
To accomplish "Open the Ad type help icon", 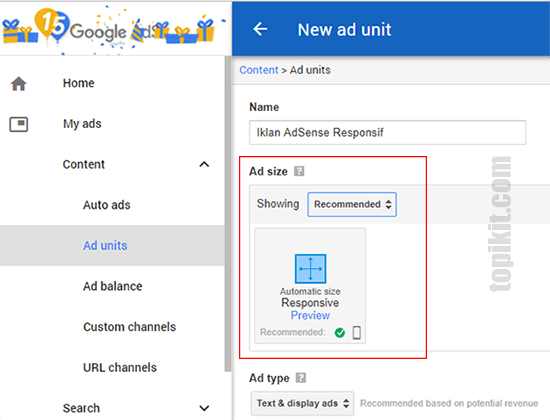I will pos(301,378).
